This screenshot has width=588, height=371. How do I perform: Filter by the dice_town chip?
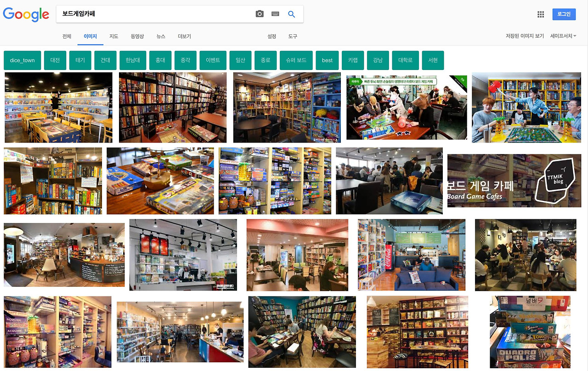[23, 60]
